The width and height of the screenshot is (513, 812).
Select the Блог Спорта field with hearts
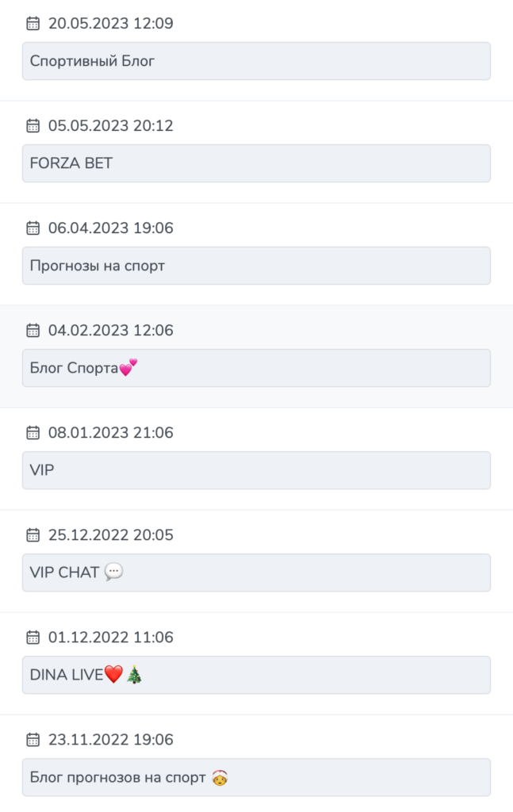tap(256, 368)
